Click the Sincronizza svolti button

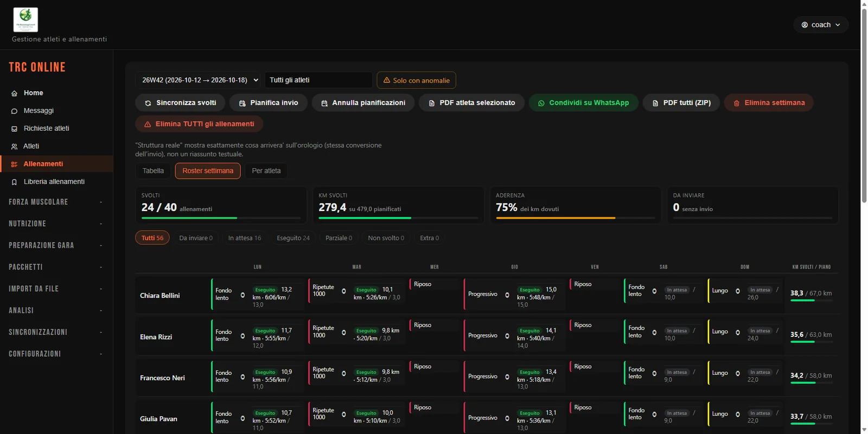click(180, 103)
